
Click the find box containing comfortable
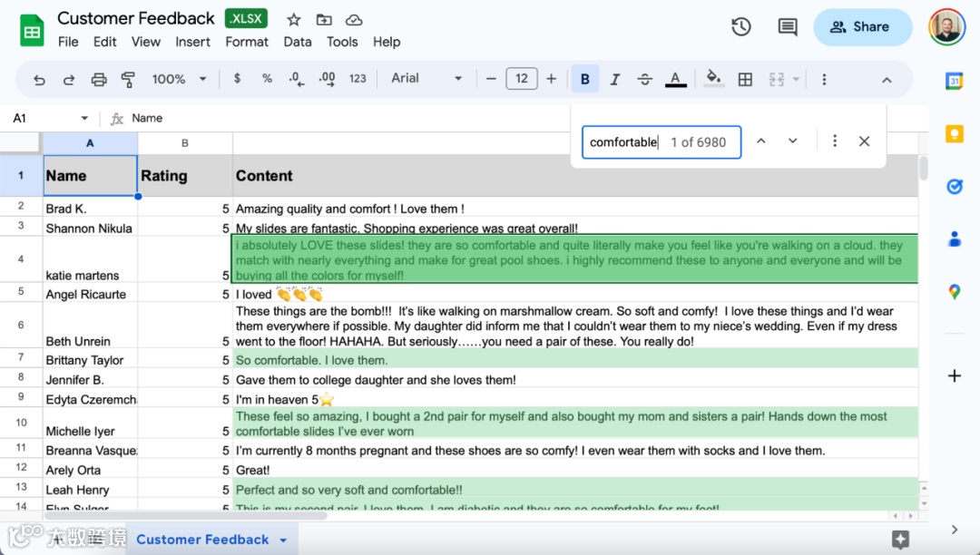point(661,141)
